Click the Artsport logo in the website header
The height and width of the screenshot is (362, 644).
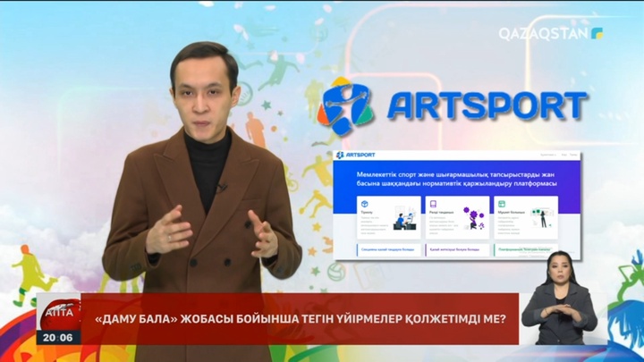pyautogui.click(x=356, y=155)
